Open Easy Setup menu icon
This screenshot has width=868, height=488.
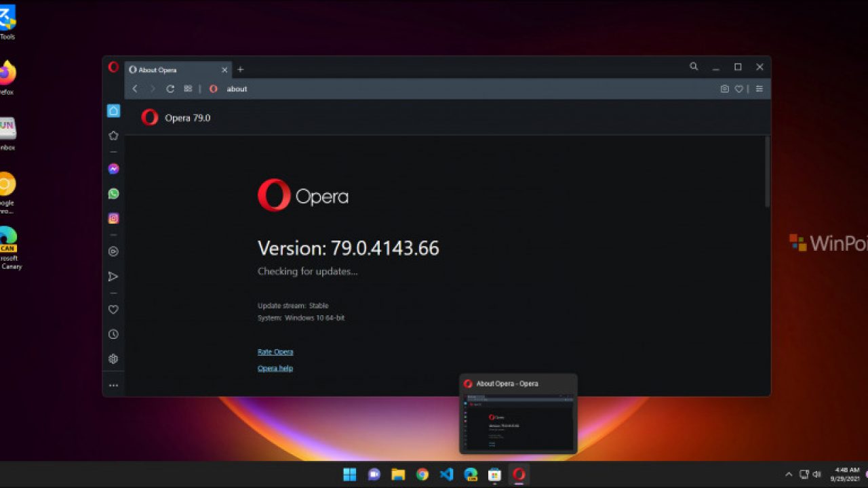(759, 89)
